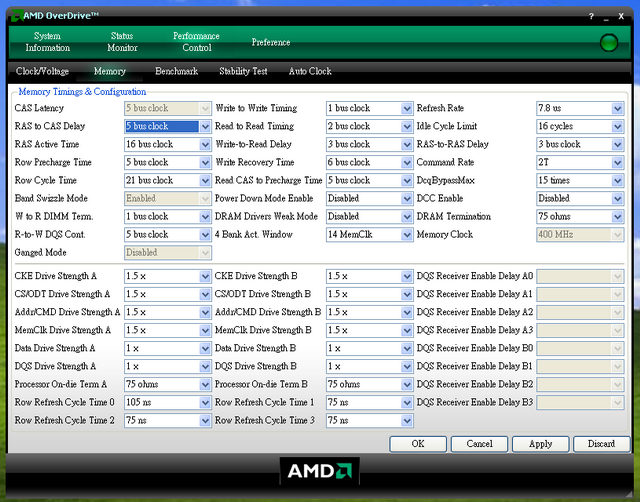The width and height of the screenshot is (640, 502).
Task: Open W to R DIMM Term. dropdown
Action: 168,216
